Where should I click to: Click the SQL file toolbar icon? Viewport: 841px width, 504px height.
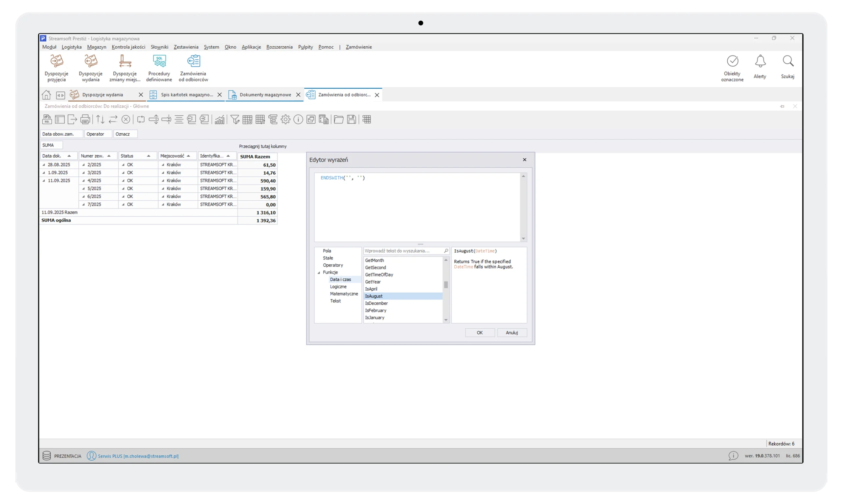click(47, 120)
